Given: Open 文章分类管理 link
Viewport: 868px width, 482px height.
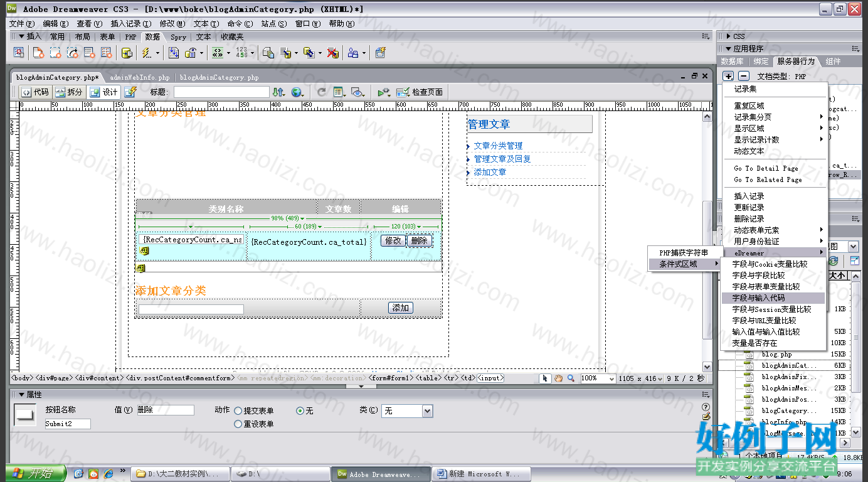Looking at the screenshot, I should pyautogui.click(x=498, y=146).
